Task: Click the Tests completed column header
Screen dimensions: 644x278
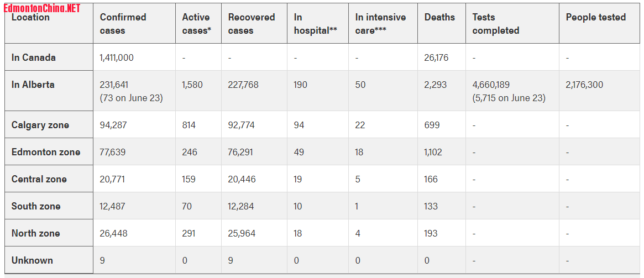Action: click(495, 24)
